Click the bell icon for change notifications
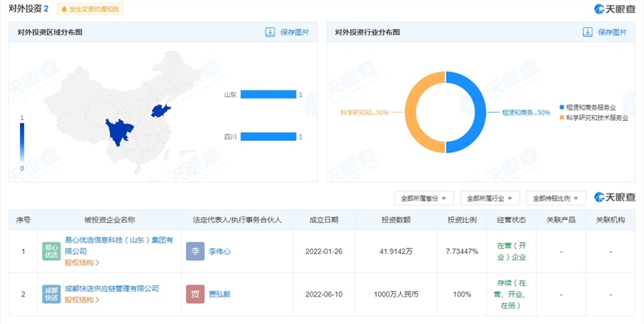 pos(64,9)
